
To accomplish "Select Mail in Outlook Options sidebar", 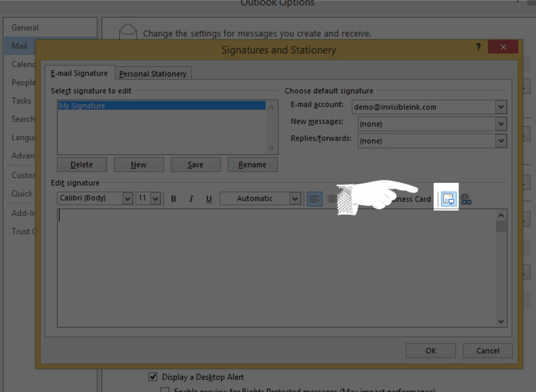I will click(19, 46).
